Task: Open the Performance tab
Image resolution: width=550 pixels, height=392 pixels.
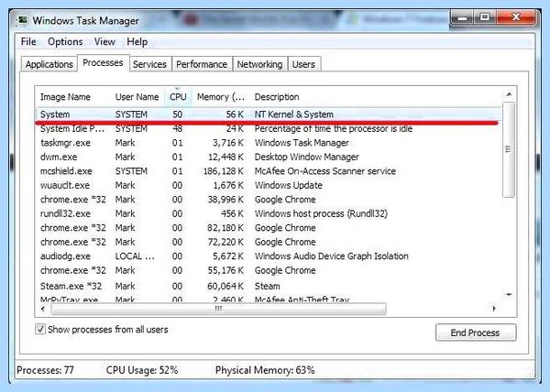Action: 202,64
